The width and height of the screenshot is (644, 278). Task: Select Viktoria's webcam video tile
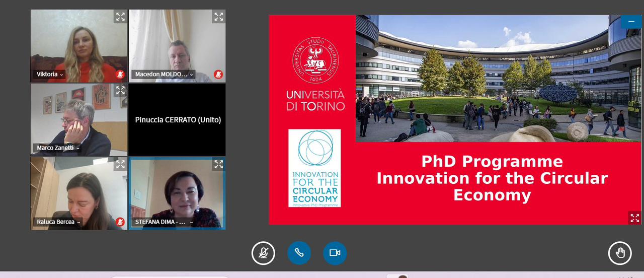click(79, 46)
